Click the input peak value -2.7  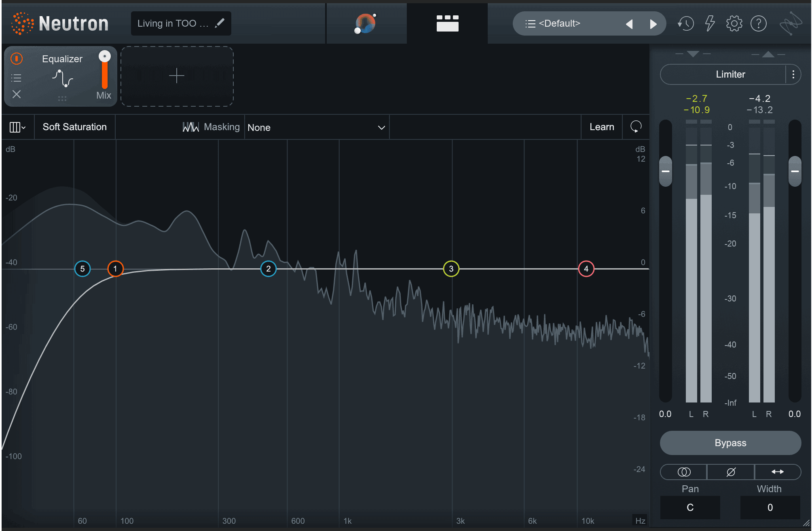point(697,99)
